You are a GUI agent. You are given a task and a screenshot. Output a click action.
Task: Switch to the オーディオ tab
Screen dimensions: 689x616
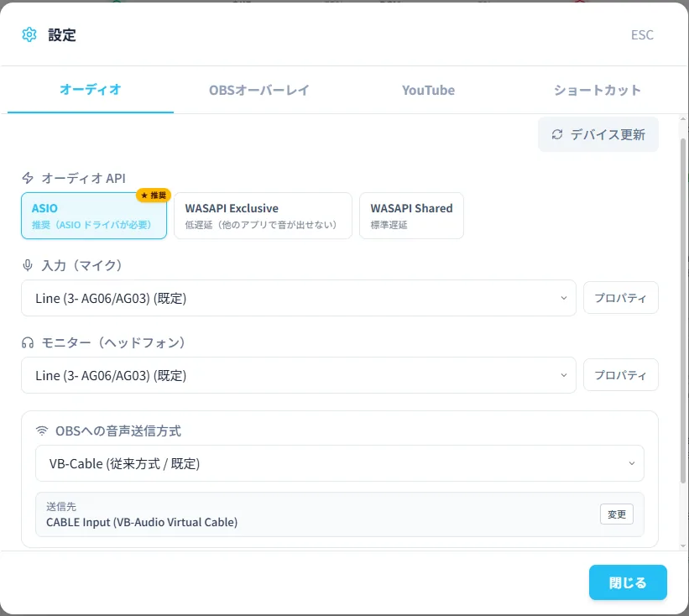[91, 90]
